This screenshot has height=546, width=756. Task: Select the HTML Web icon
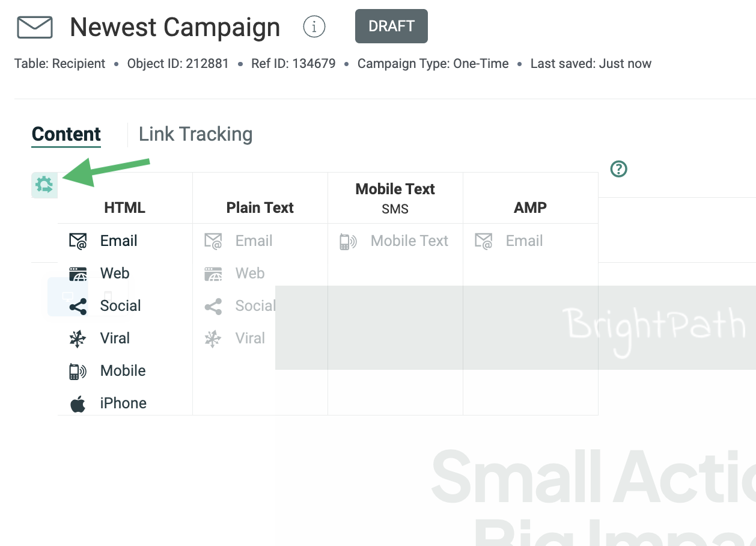click(78, 274)
